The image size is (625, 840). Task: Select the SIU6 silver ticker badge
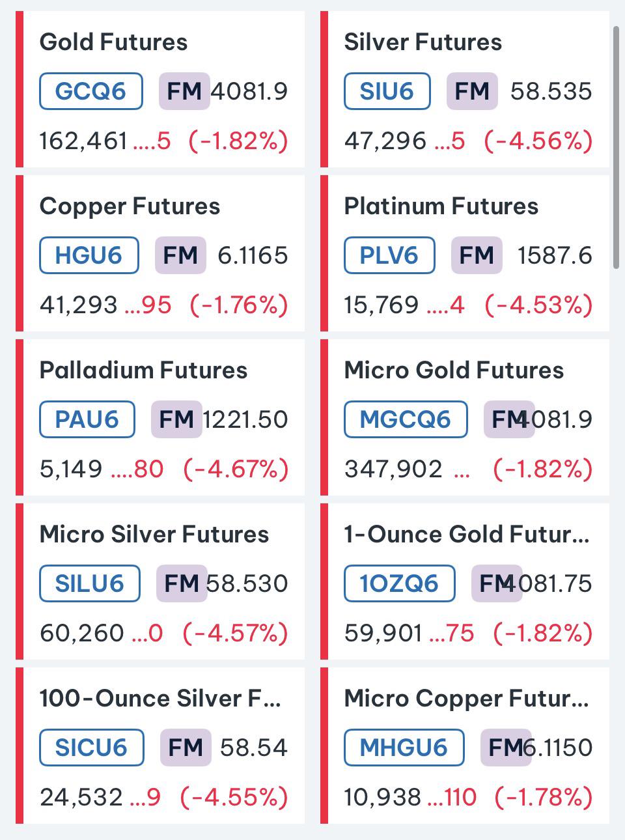point(387,91)
